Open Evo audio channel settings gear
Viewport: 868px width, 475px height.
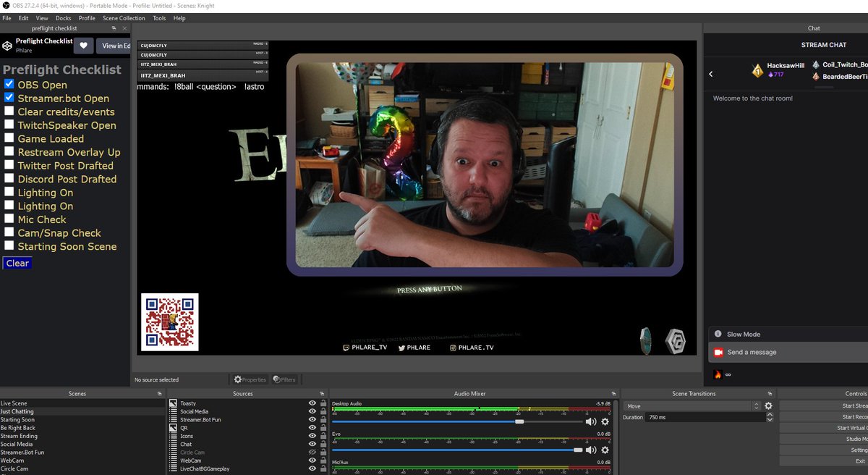click(605, 450)
